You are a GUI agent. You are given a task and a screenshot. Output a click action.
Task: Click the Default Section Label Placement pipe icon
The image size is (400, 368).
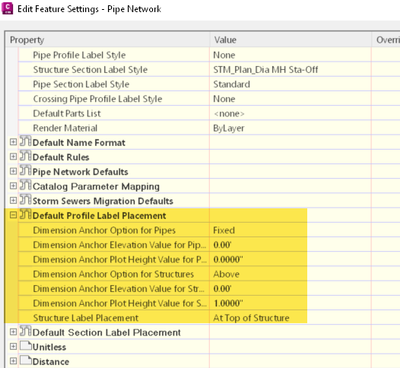(x=25, y=331)
